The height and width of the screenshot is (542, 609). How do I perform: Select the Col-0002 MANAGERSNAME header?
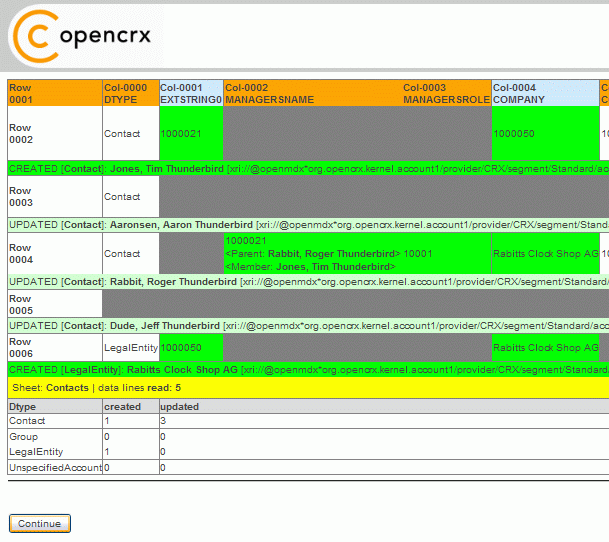(313, 93)
